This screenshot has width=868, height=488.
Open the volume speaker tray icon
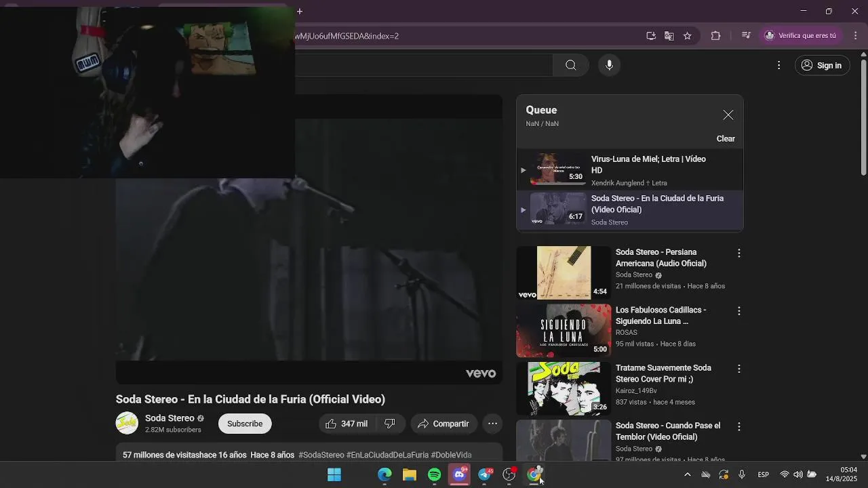tap(798, 474)
